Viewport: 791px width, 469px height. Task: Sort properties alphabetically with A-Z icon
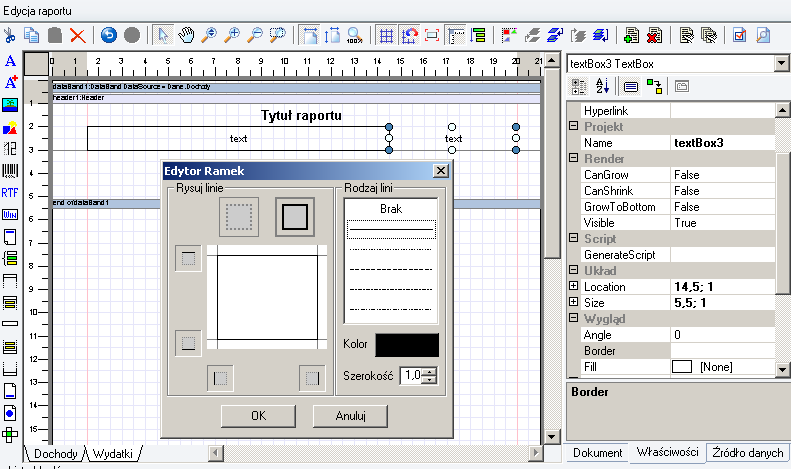pyautogui.click(x=603, y=86)
